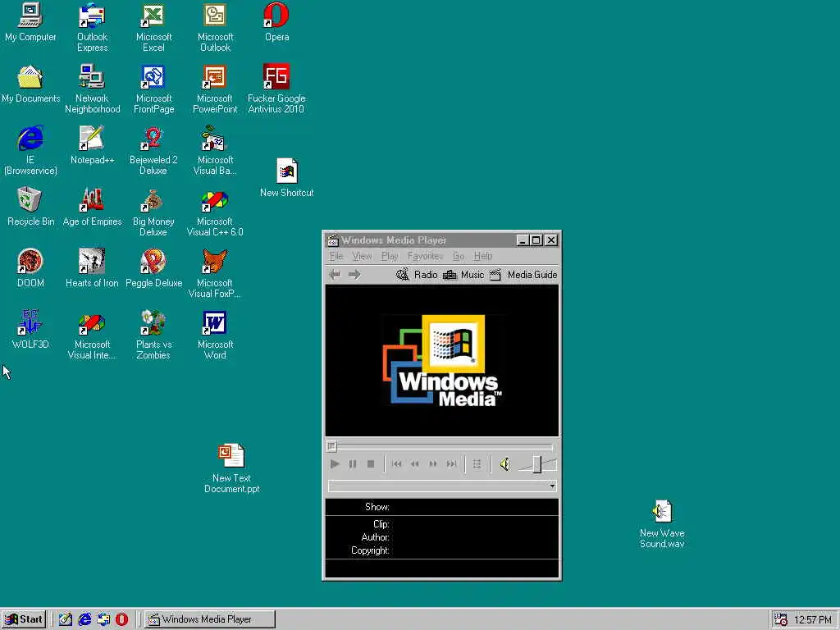This screenshot has height=630, width=840.
Task: Open the Go menu in Media Player
Action: pos(458,256)
